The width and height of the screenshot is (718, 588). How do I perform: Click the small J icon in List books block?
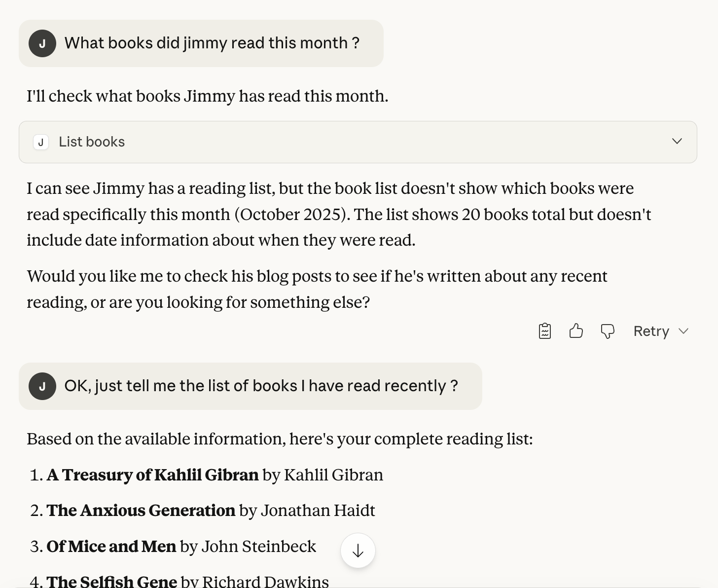coord(41,142)
